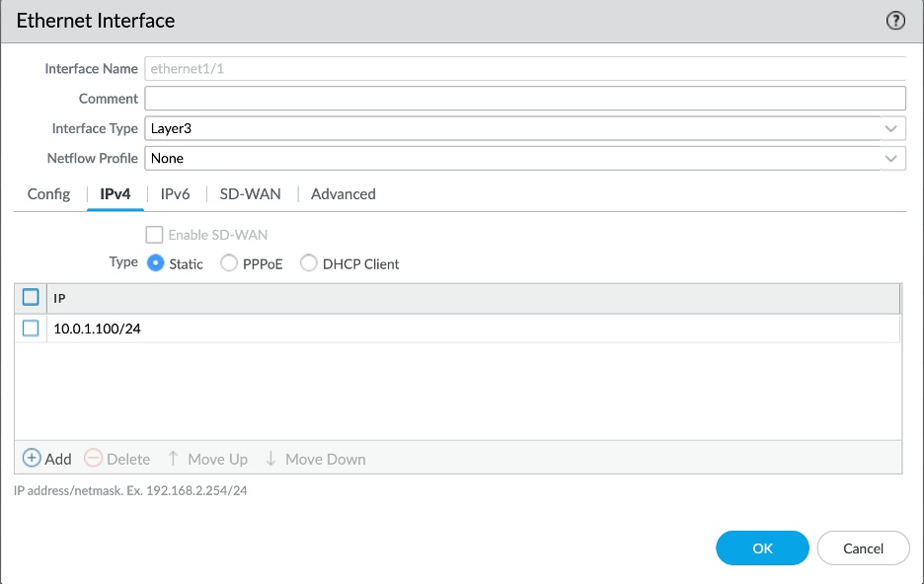Open help via the question mark icon

coord(895,20)
